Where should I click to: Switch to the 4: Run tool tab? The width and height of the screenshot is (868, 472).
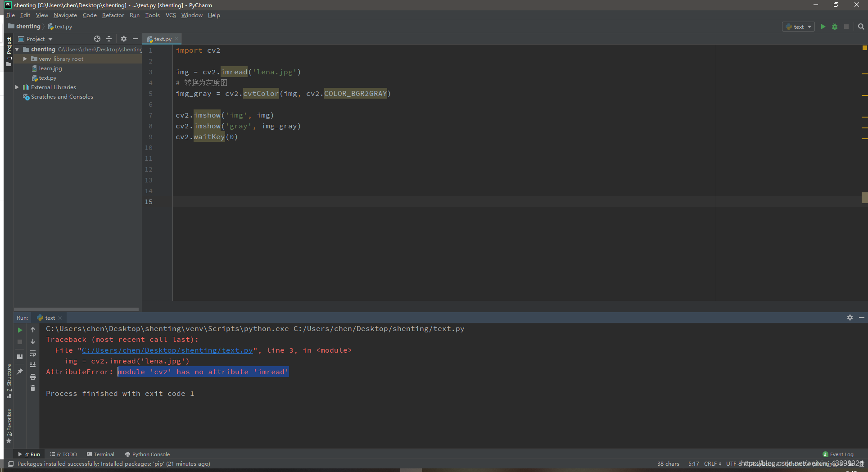[30, 454]
